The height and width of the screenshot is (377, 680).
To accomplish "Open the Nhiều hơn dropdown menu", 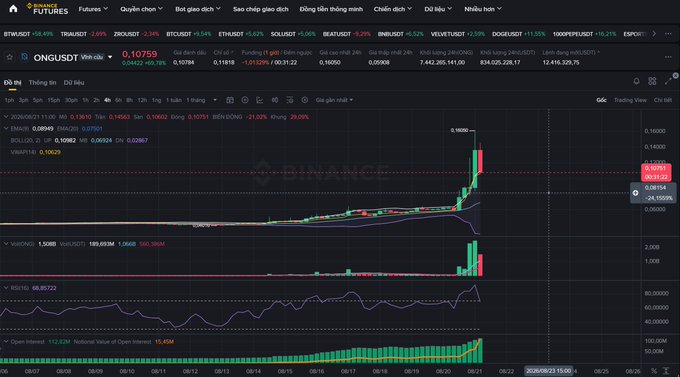I will click(483, 9).
